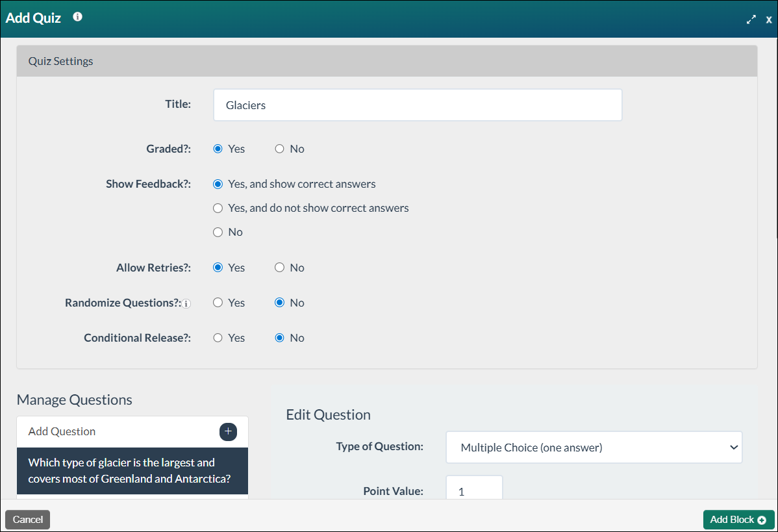Select feedback without showing correct answers

pyautogui.click(x=218, y=208)
